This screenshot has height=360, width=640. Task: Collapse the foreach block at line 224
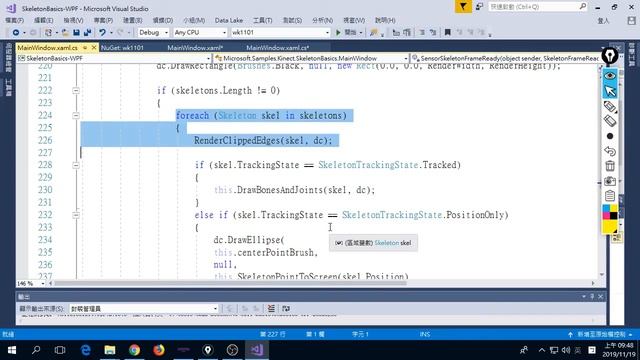[x=76, y=116]
